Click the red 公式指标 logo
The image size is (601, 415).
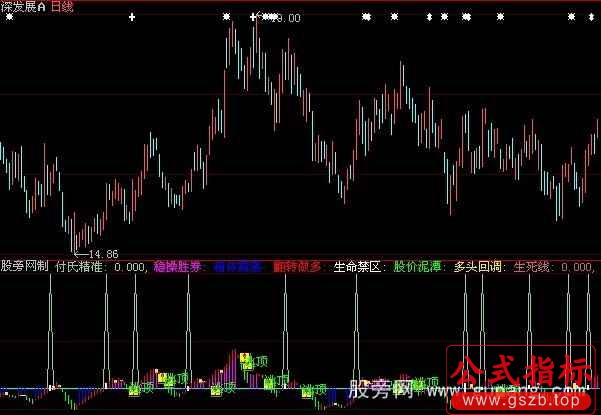click(519, 371)
